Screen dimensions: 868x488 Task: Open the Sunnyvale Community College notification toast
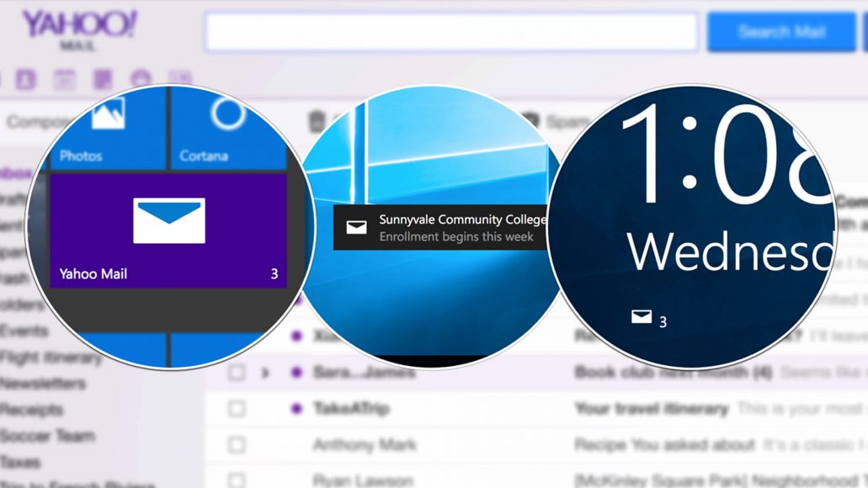(440, 227)
